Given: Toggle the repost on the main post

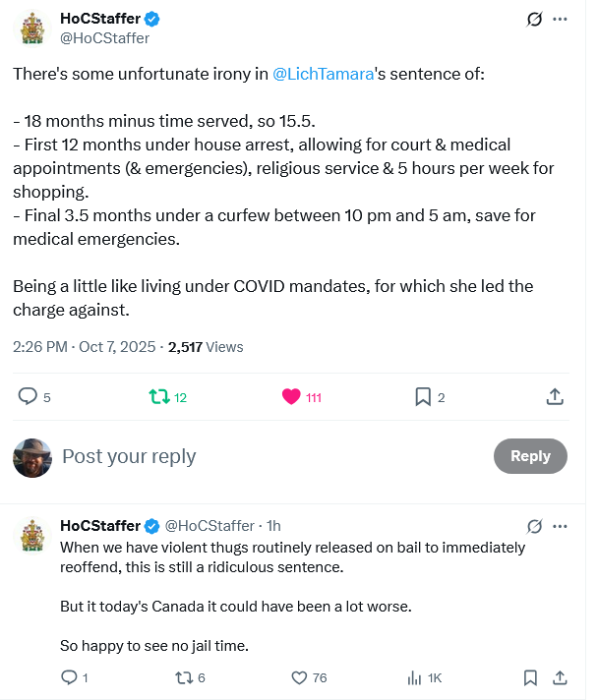Looking at the screenshot, I should click(x=157, y=396).
